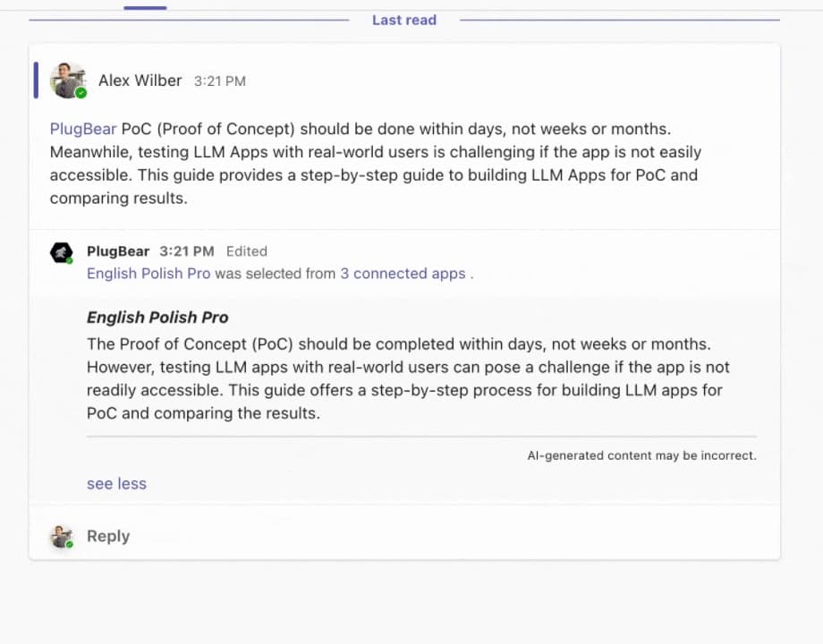The height and width of the screenshot is (644, 823).
Task: Click Alex Wilber's message body text
Action: pyautogui.click(x=376, y=164)
